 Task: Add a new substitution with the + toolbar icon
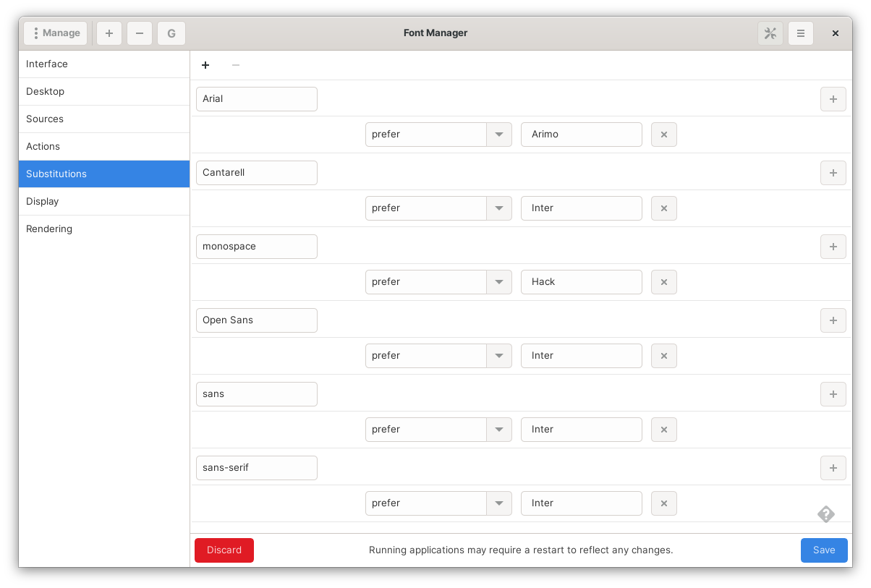[205, 65]
